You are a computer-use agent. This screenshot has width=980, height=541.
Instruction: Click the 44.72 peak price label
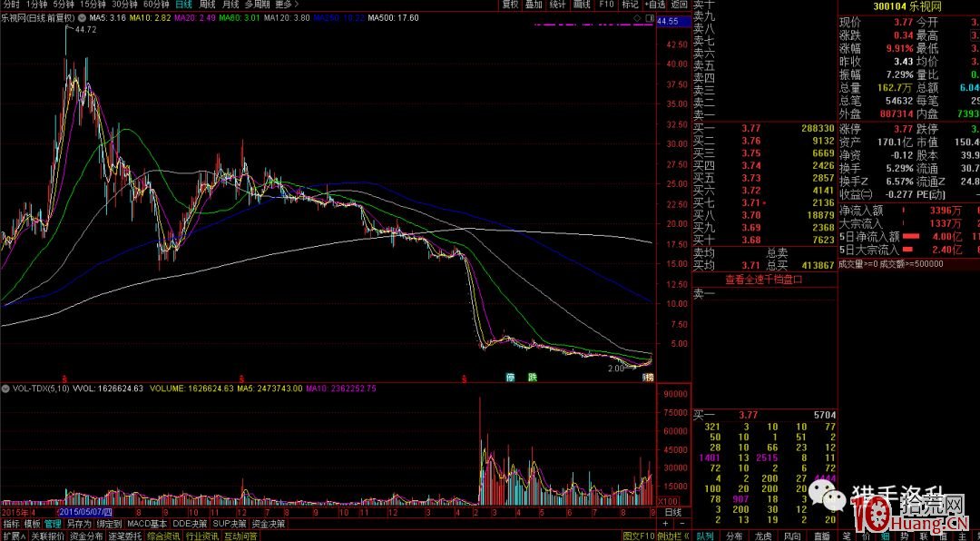[84, 29]
